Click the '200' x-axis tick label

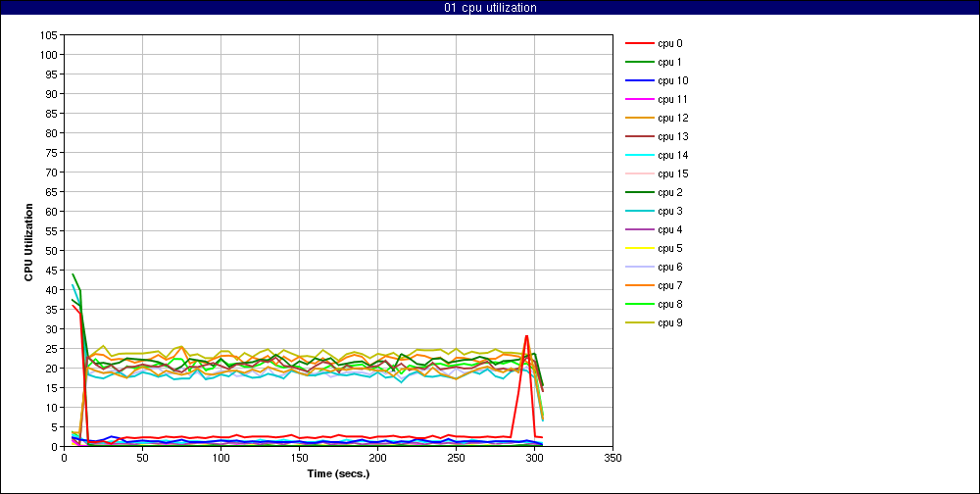click(377, 458)
